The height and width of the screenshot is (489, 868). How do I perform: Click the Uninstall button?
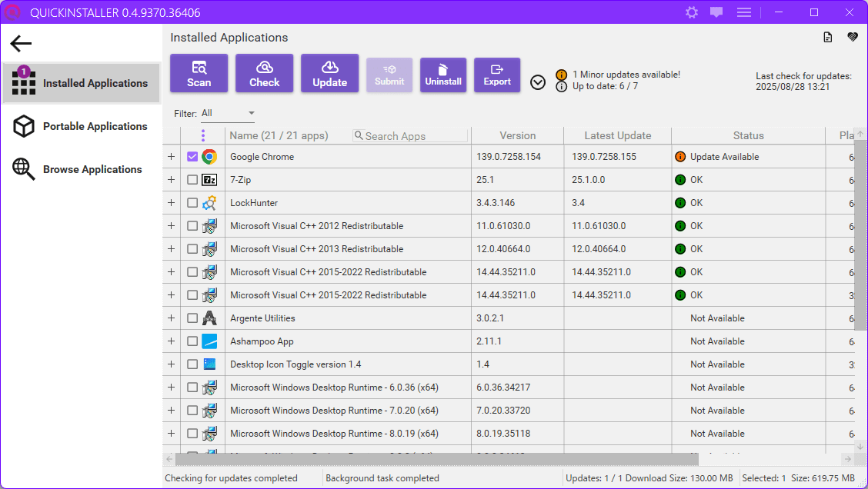point(443,75)
